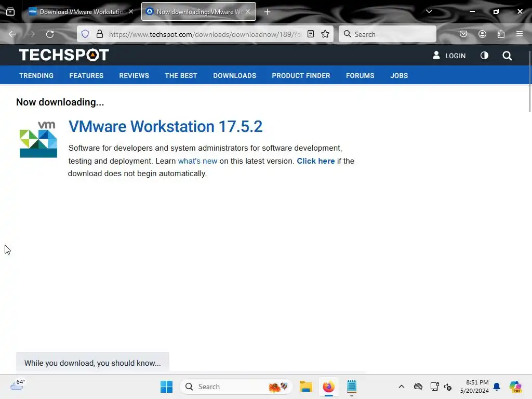
Task: Click Firefox icon in taskbar
Action: click(x=328, y=387)
